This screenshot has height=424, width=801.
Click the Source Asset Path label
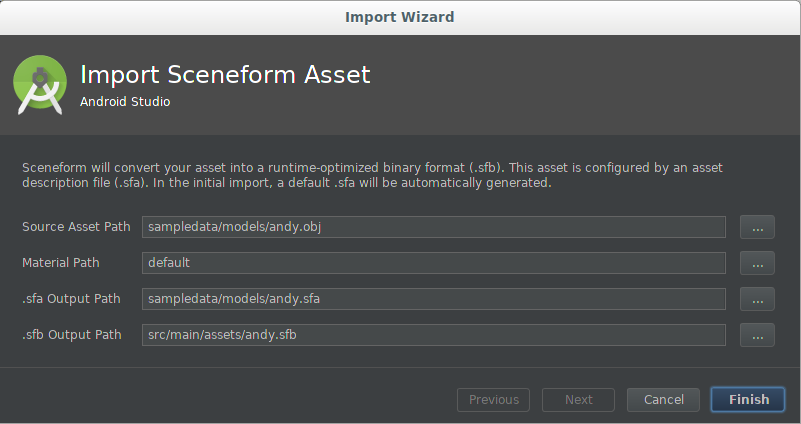(76, 227)
